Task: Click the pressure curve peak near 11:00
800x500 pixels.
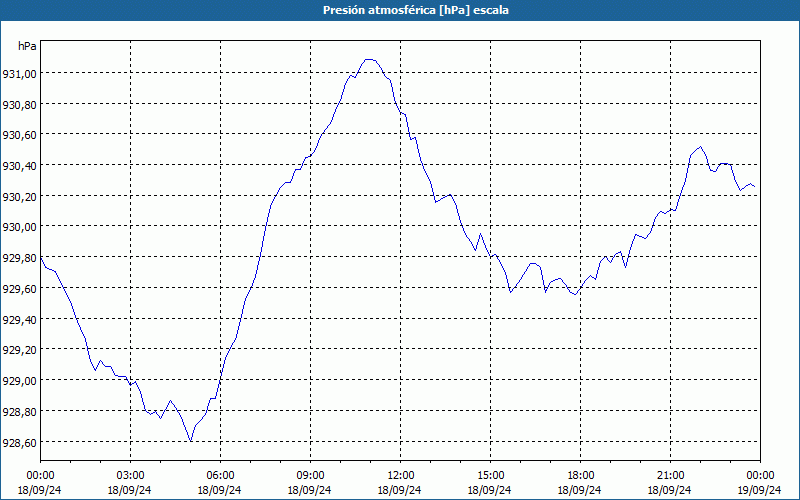Action: click(369, 60)
